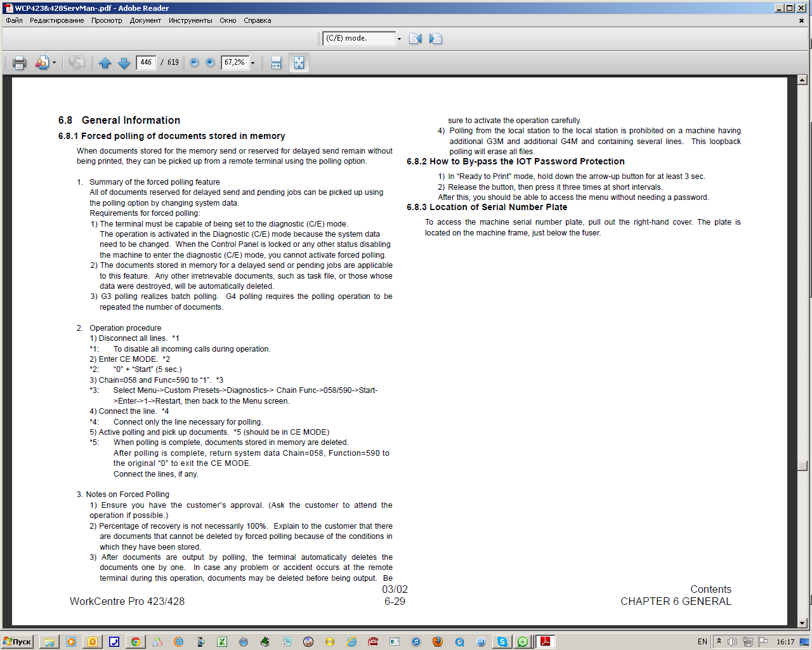
Task: Click the vertical scrollbar thumb
Action: [x=802, y=465]
